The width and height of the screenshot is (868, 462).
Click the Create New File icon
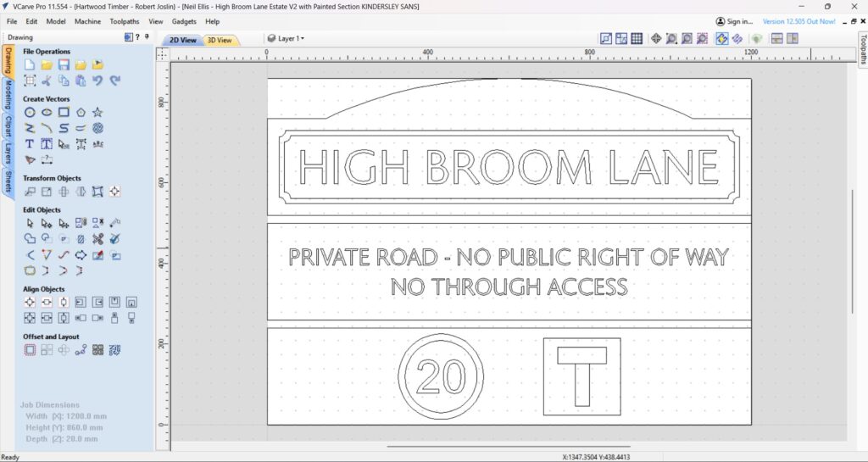[x=30, y=64]
